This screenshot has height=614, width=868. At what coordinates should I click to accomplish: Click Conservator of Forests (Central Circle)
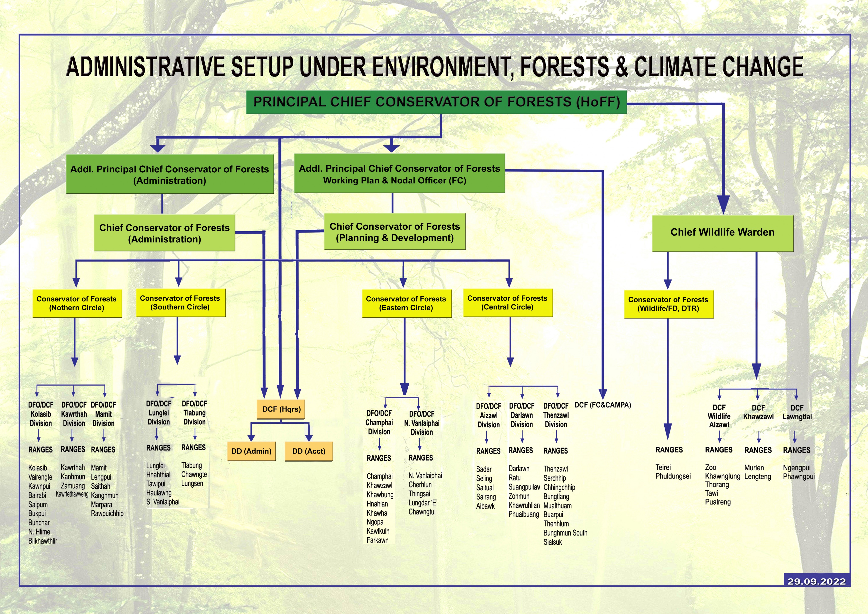click(508, 303)
